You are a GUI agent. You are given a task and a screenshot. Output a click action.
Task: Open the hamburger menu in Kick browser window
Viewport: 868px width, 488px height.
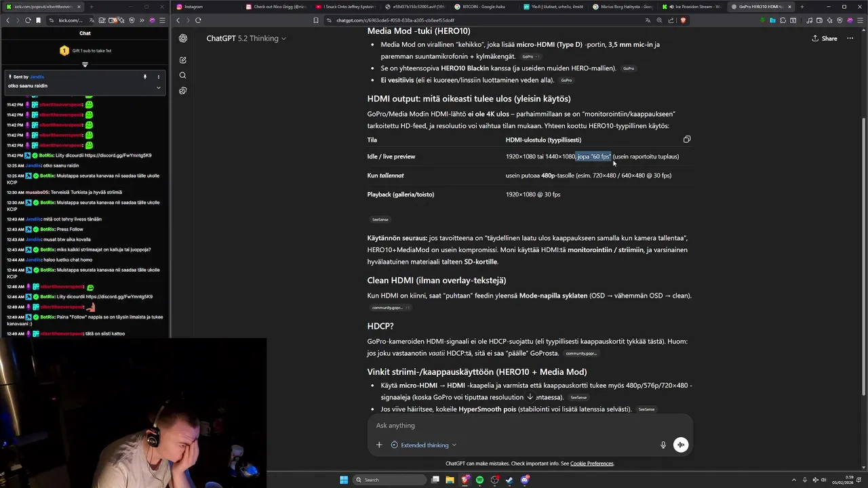coord(163,20)
